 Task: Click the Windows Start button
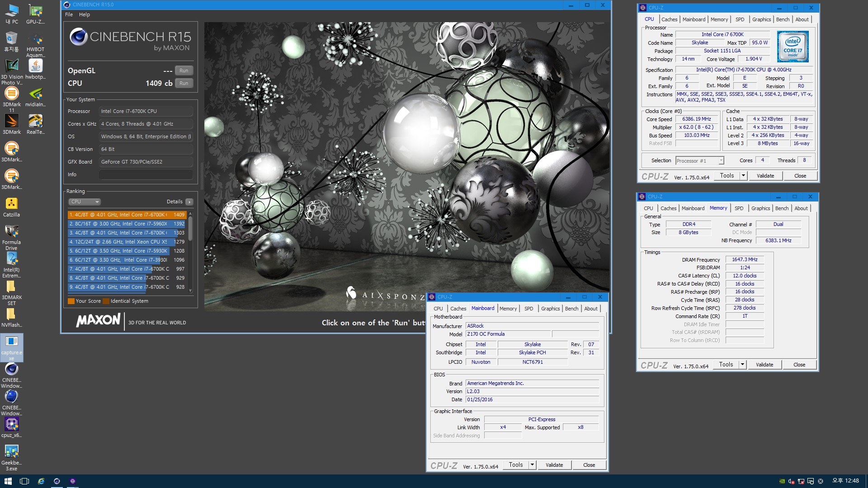tap(8, 481)
